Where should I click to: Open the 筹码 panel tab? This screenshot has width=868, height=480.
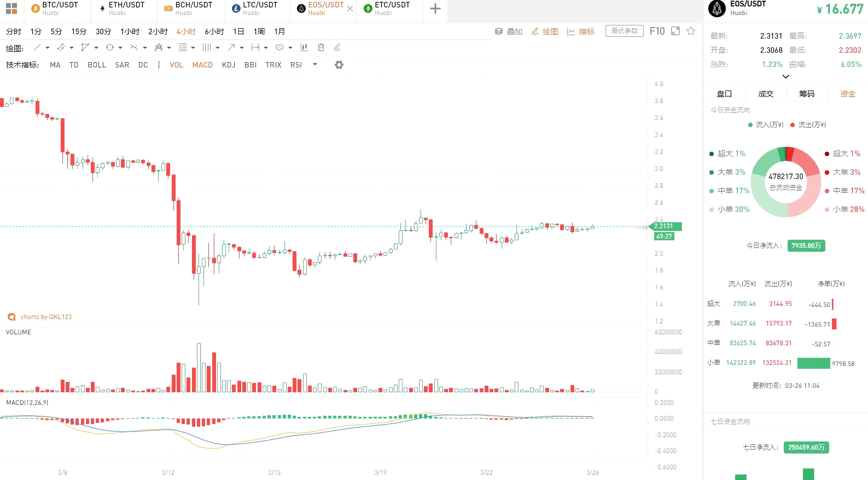coord(807,94)
